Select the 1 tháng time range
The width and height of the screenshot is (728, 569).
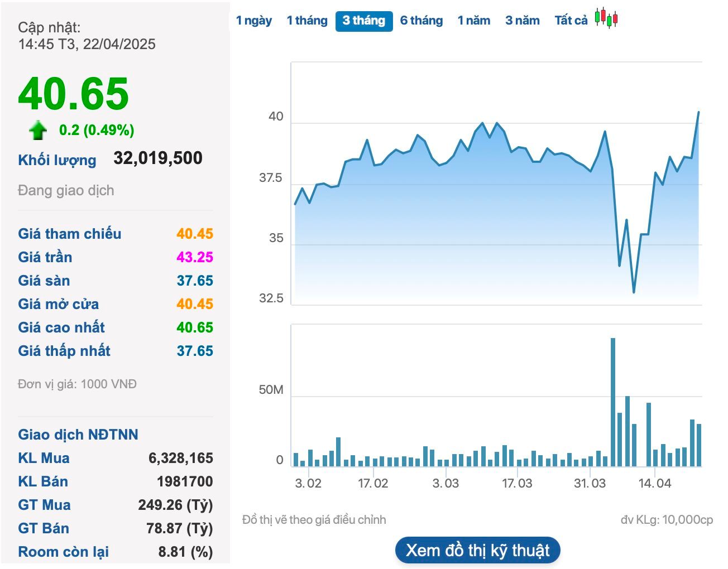(x=307, y=21)
